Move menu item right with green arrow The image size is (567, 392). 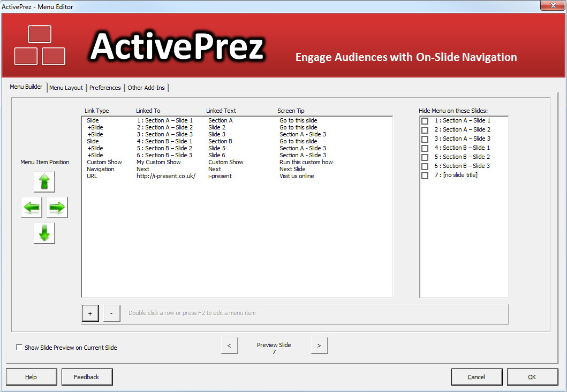57,207
